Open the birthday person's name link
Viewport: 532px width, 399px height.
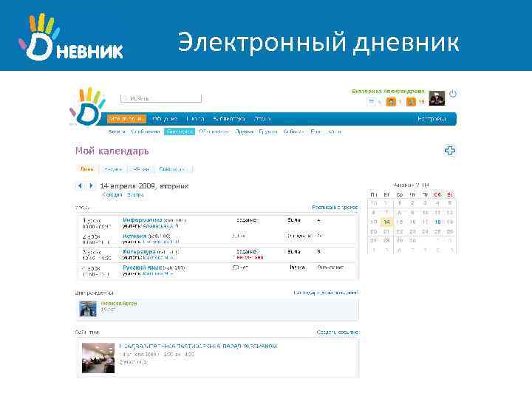[x=119, y=304]
